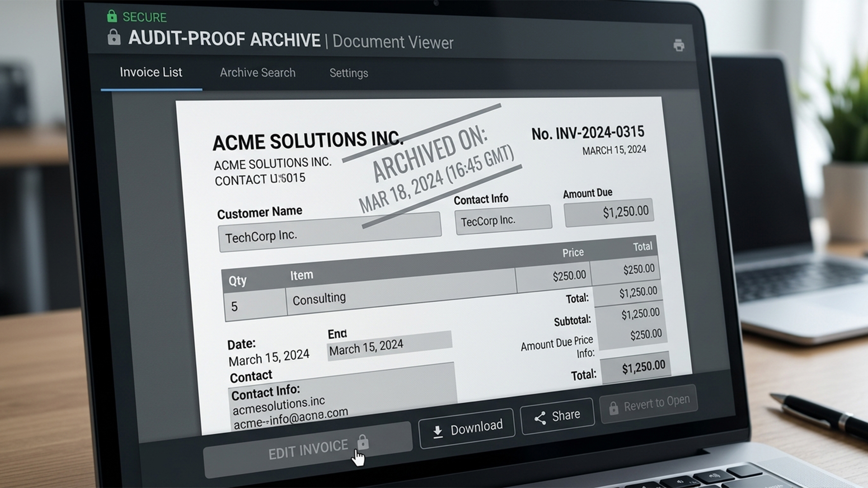Click the gray Audit-Proof Archive lock icon

pyautogui.click(x=114, y=37)
